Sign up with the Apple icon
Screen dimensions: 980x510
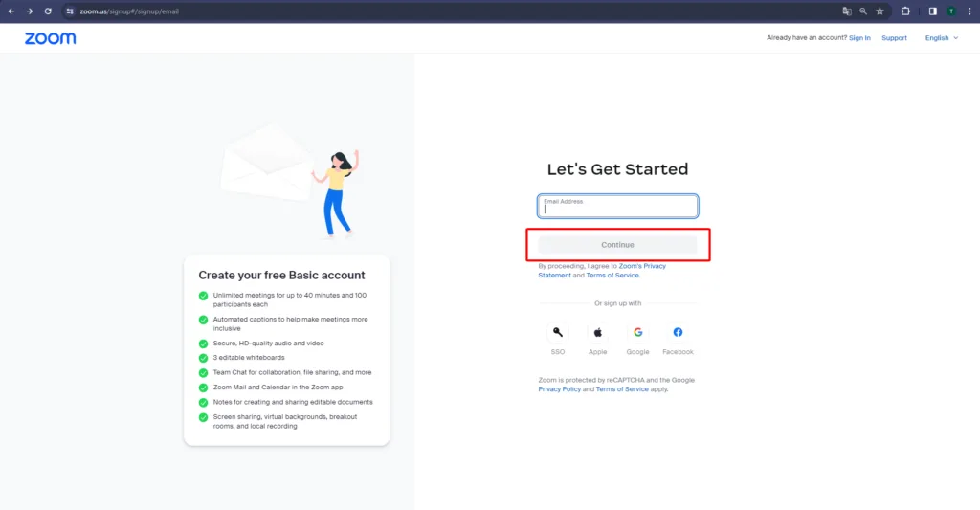(x=597, y=332)
